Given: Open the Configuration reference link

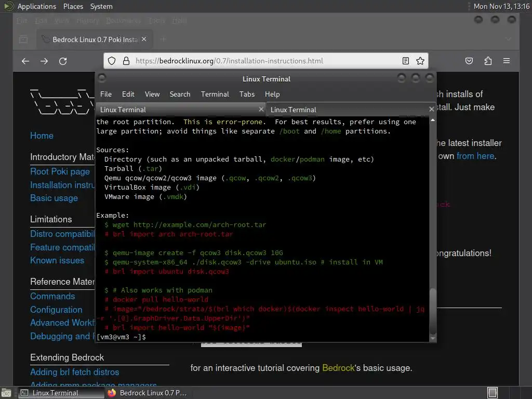Looking at the screenshot, I should click(56, 310).
